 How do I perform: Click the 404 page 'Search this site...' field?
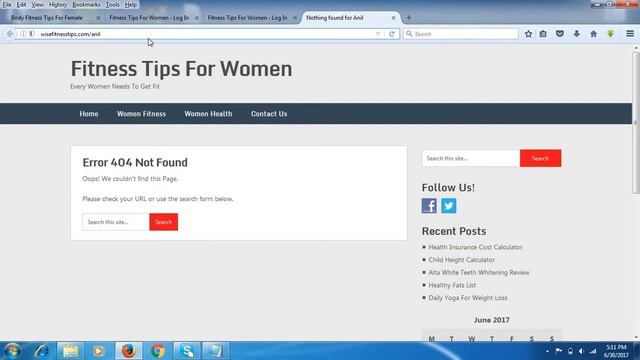click(x=116, y=222)
